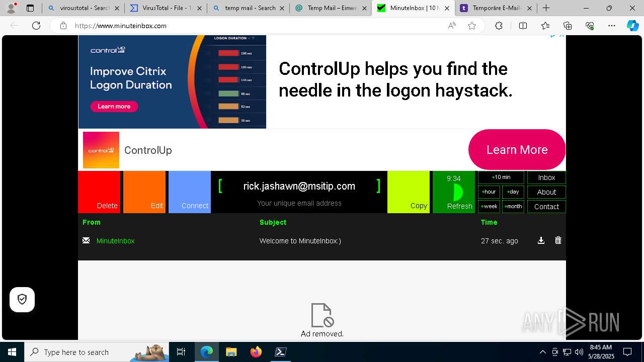Close the MinuteInbox tab
The width and height of the screenshot is (644, 362).
tap(447, 8)
